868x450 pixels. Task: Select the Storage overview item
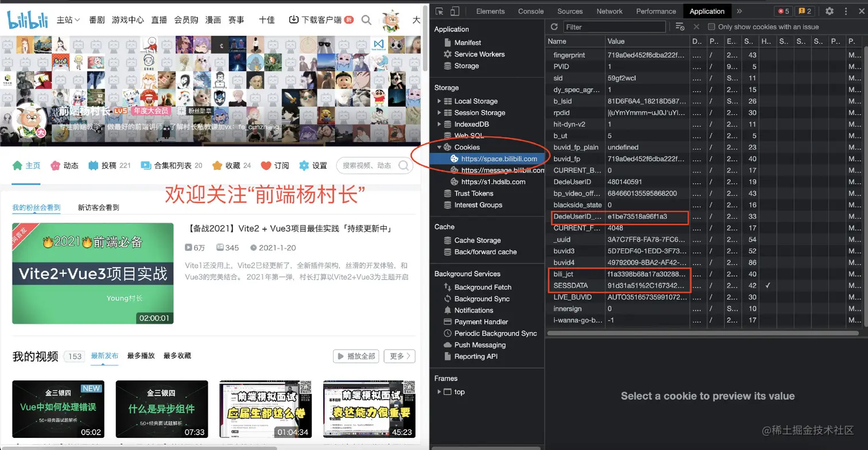(x=466, y=65)
